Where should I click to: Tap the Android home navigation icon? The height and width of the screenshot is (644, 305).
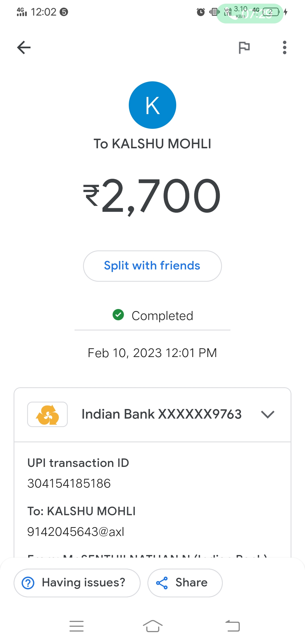(152, 626)
